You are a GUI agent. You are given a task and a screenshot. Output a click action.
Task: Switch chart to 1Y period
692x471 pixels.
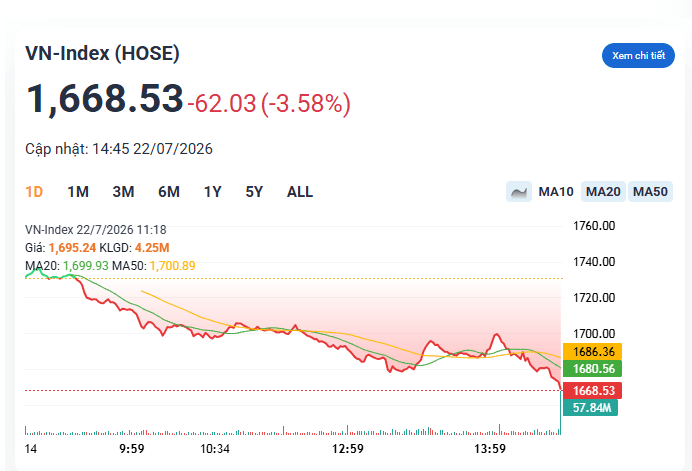pyautogui.click(x=212, y=192)
